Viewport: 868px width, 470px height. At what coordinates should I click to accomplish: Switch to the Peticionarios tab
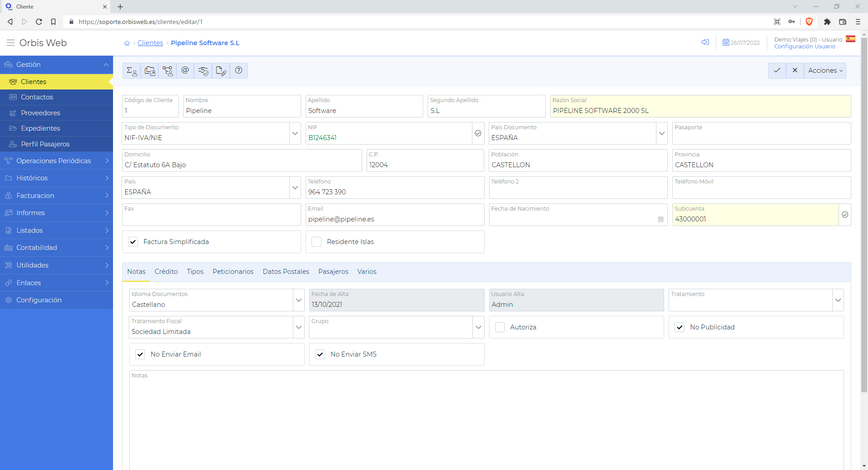click(x=233, y=272)
